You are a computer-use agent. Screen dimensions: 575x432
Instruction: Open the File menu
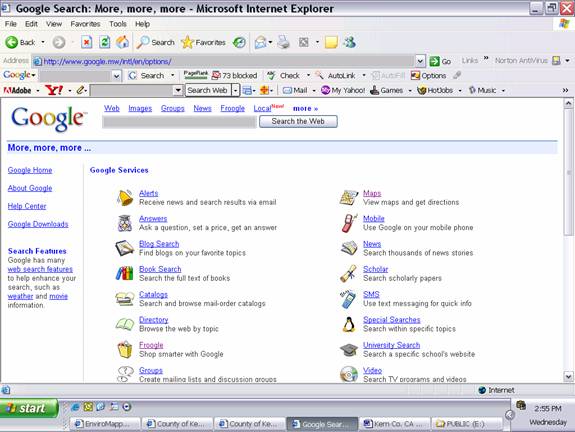(x=11, y=24)
